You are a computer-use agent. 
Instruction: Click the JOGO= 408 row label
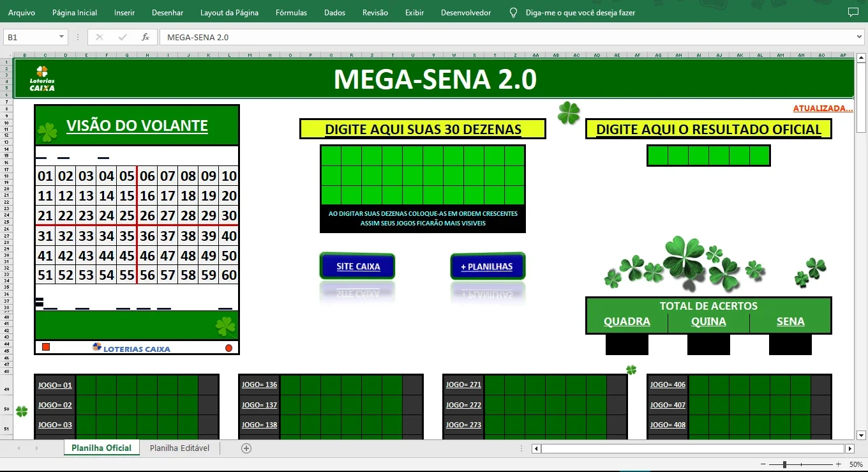tap(668, 425)
